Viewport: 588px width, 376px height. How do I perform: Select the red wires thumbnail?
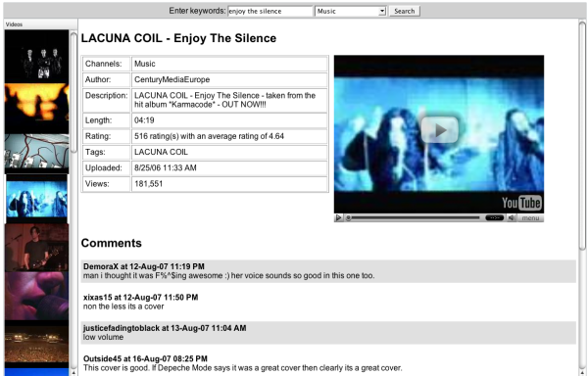click(x=37, y=151)
